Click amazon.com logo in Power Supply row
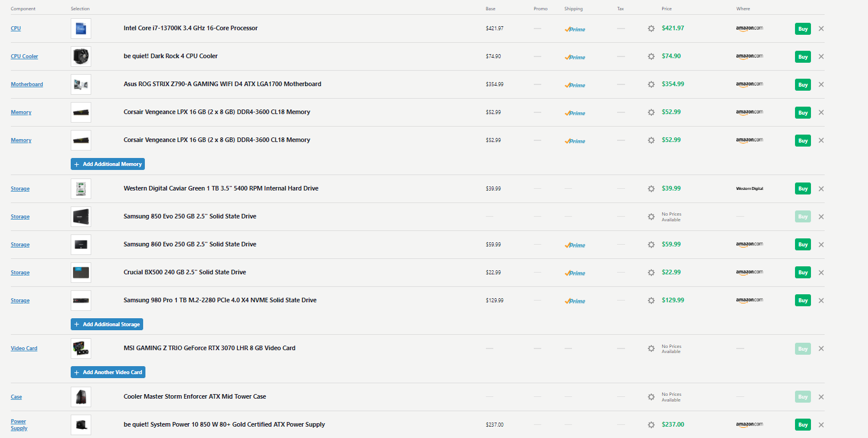Viewport: 868px width, 438px height. click(749, 425)
